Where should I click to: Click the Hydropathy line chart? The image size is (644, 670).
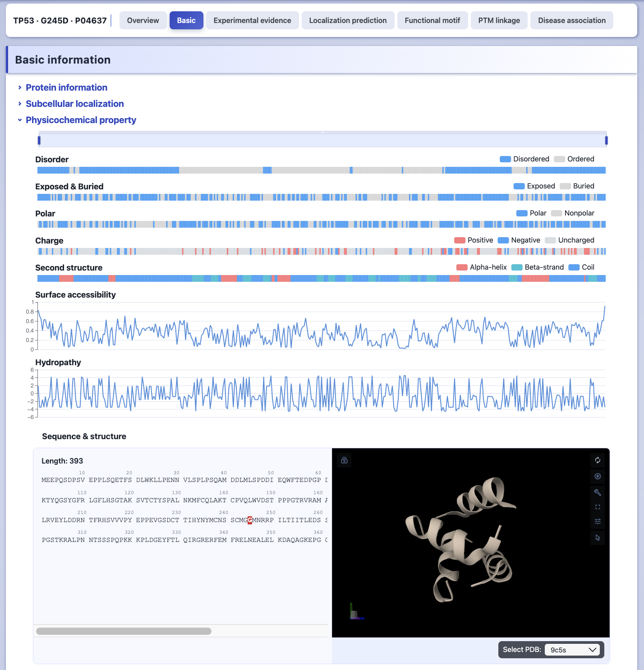click(322, 393)
